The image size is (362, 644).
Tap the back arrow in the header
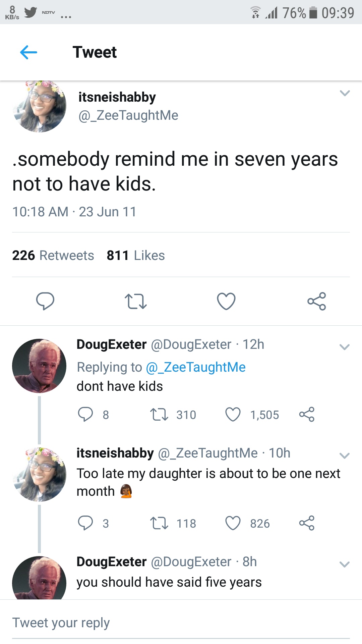pyautogui.click(x=28, y=52)
